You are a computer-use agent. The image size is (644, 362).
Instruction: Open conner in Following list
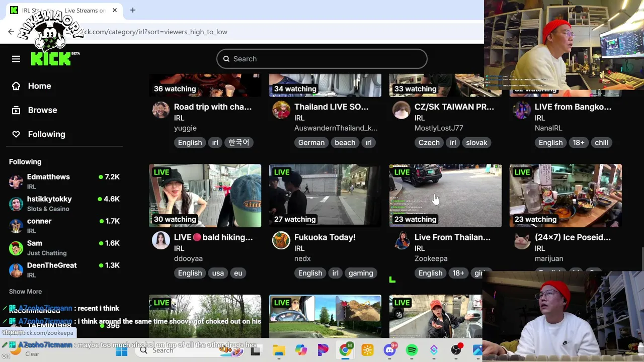click(64, 225)
